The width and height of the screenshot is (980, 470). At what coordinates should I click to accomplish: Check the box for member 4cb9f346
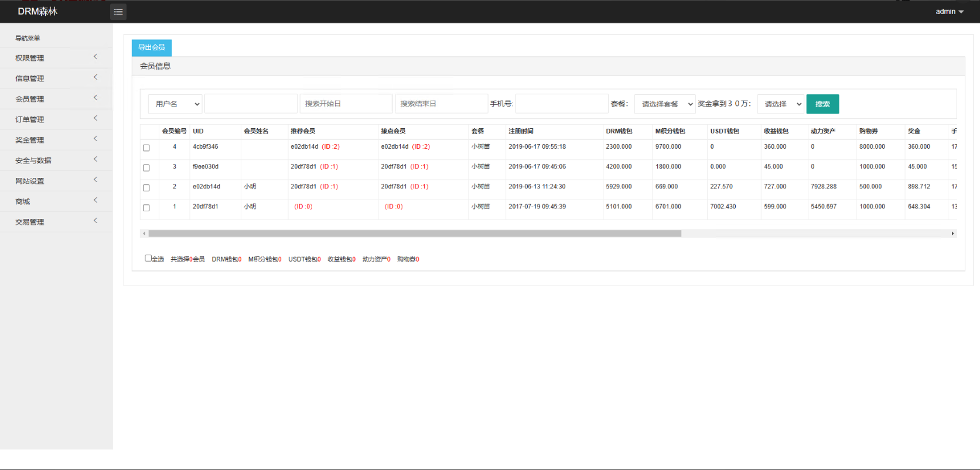point(146,148)
